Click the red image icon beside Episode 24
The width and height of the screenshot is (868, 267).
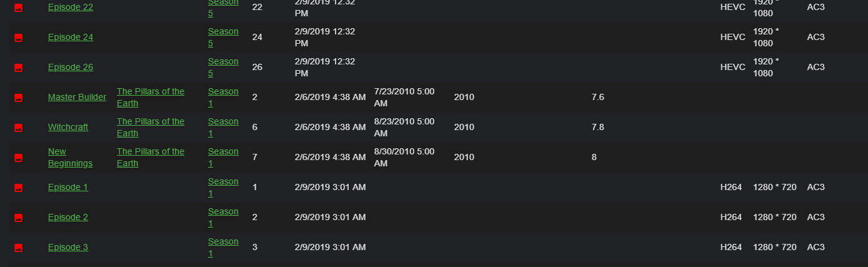coord(18,38)
